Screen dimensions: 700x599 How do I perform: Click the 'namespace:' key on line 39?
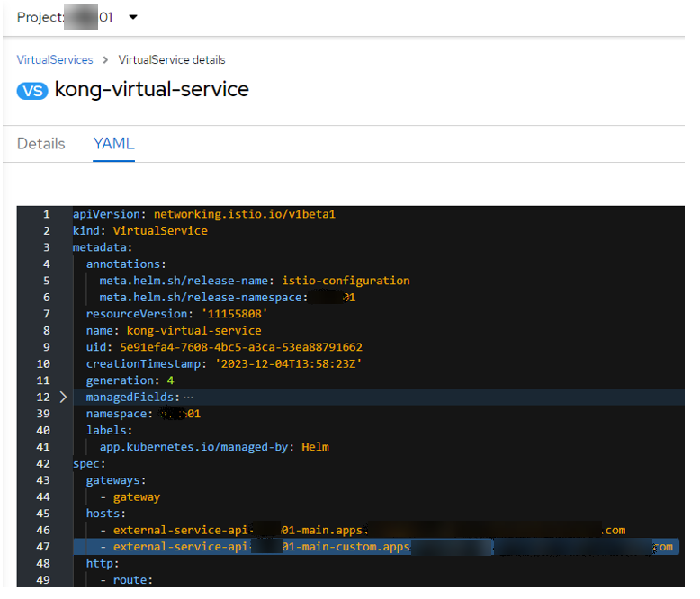click(x=120, y=414)
